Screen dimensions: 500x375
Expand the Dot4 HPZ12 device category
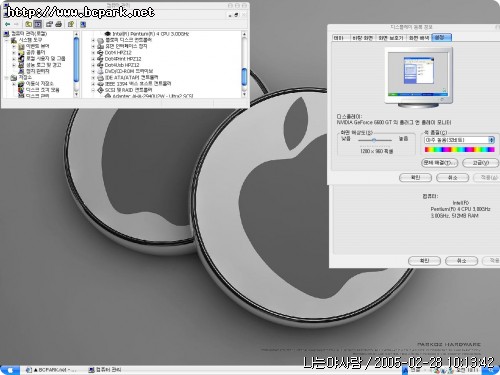93,53
